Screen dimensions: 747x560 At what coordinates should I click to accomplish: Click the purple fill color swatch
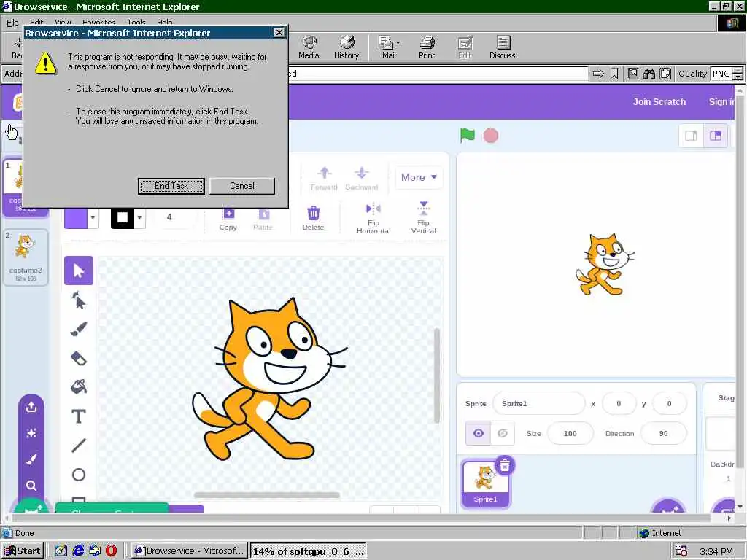click(x=76, y=217)
